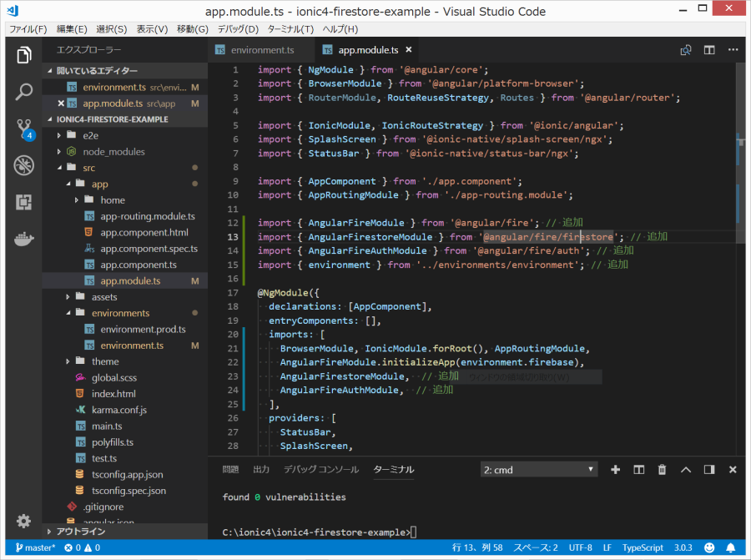Image resolution: width=751 pixels, height=560 pixels.
Task: Split the terminal pane
Action: tap(639, 470)
